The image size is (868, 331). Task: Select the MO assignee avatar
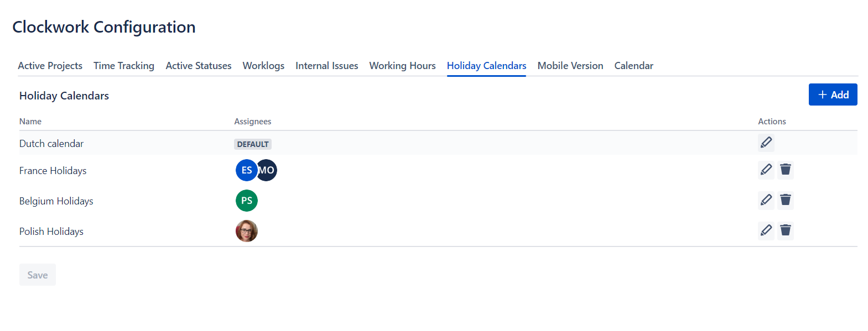[267, 170]
